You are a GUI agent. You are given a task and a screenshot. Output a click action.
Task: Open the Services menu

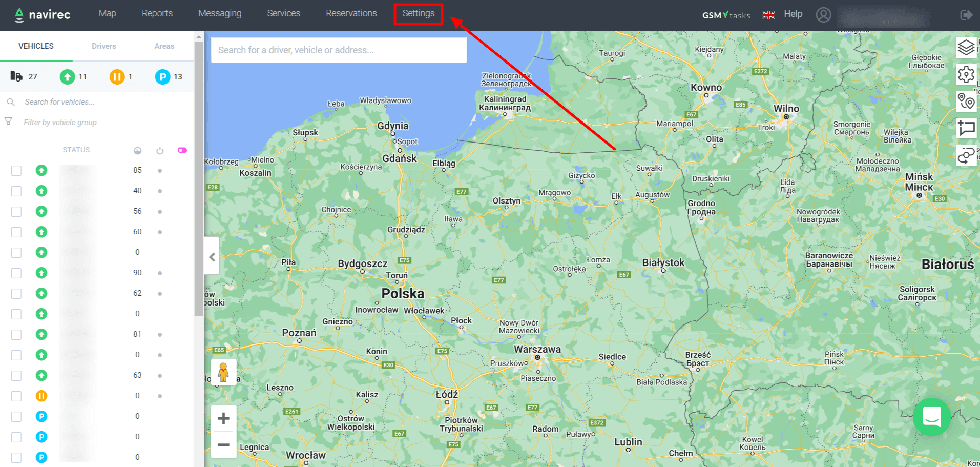click(283, 13)
